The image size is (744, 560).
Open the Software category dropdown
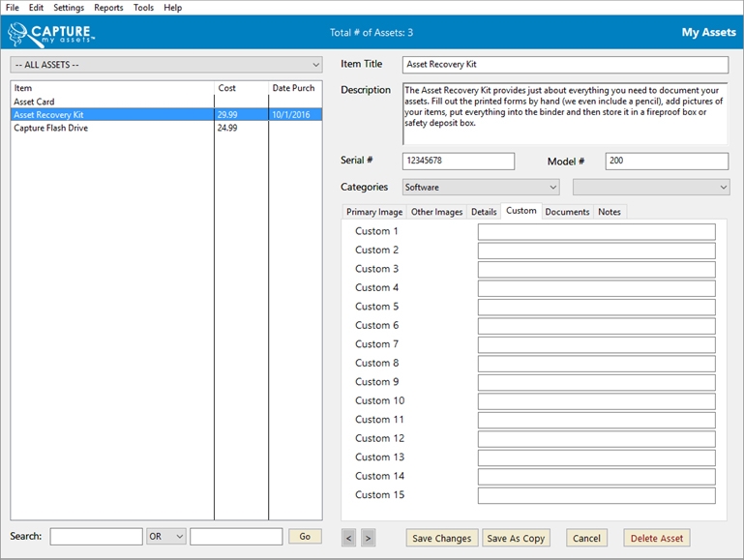tap(480, 187)
